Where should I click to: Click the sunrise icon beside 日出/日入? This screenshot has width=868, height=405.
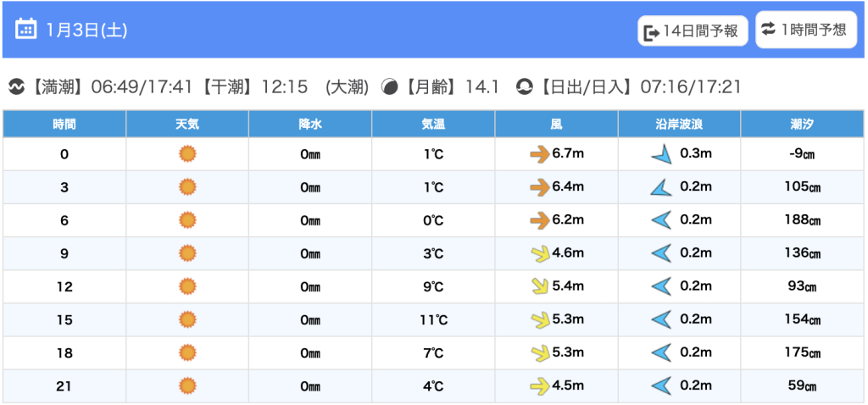tap(525, 86)
